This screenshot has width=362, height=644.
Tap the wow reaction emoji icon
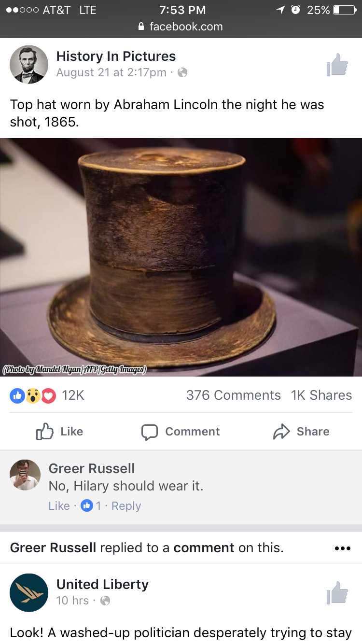tap(33, 396)
